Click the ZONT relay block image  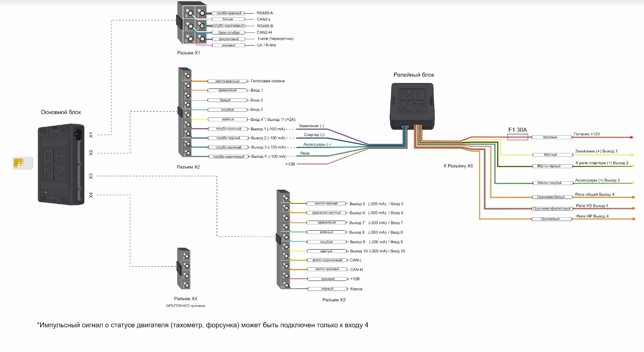point(414,105)
